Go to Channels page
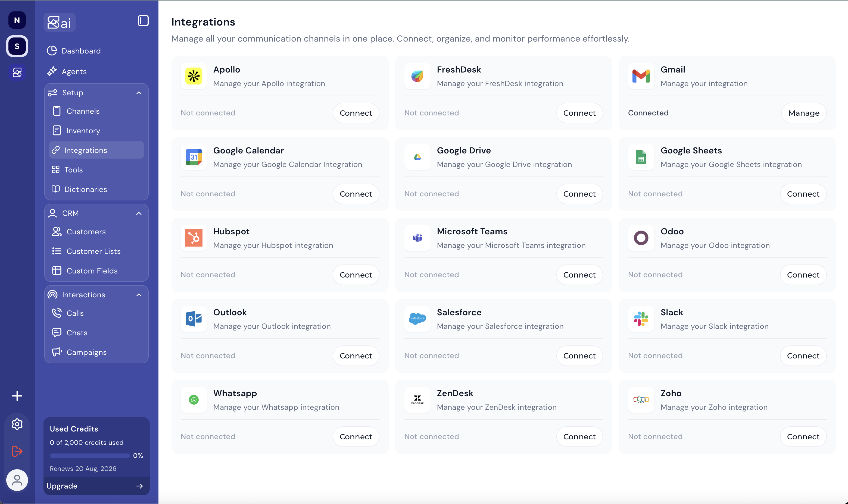This screenshot has height=504, width=848. tap(96, 111)
